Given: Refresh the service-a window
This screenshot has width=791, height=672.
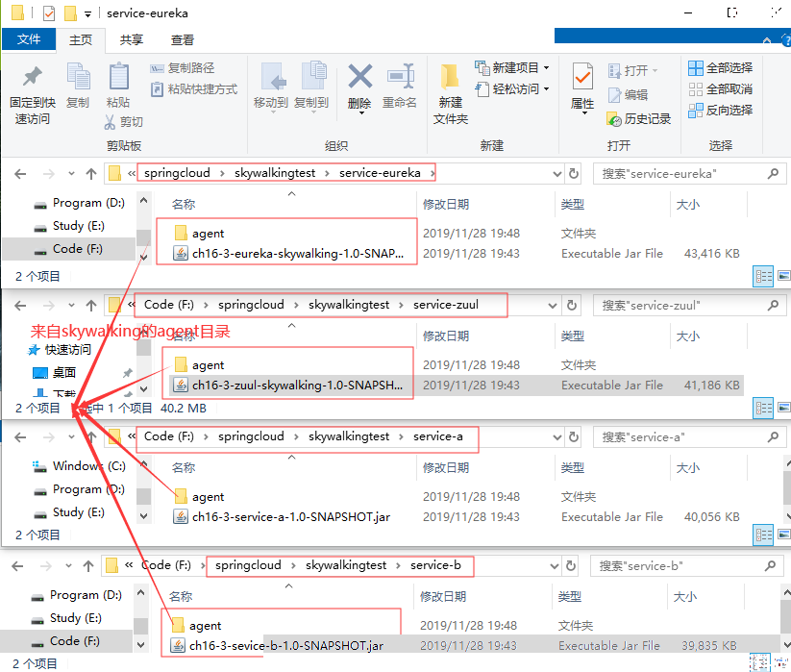Looking at the screenshot, I should (574, 436).
